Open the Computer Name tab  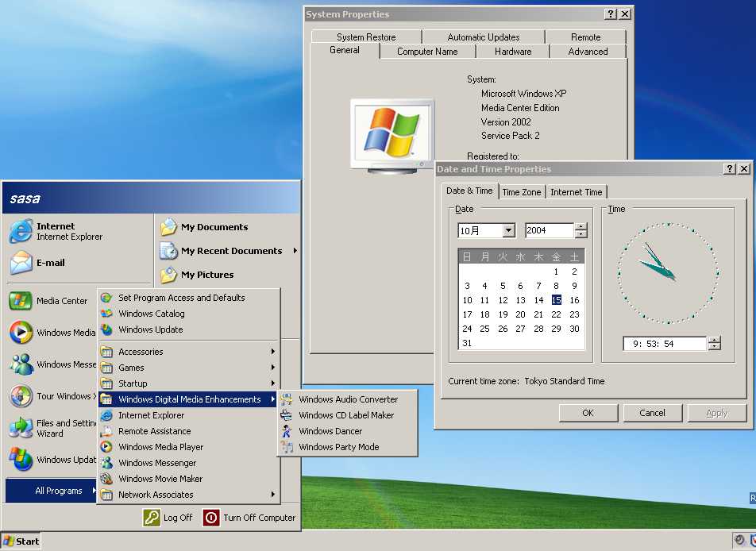click(x=427, y=52)
